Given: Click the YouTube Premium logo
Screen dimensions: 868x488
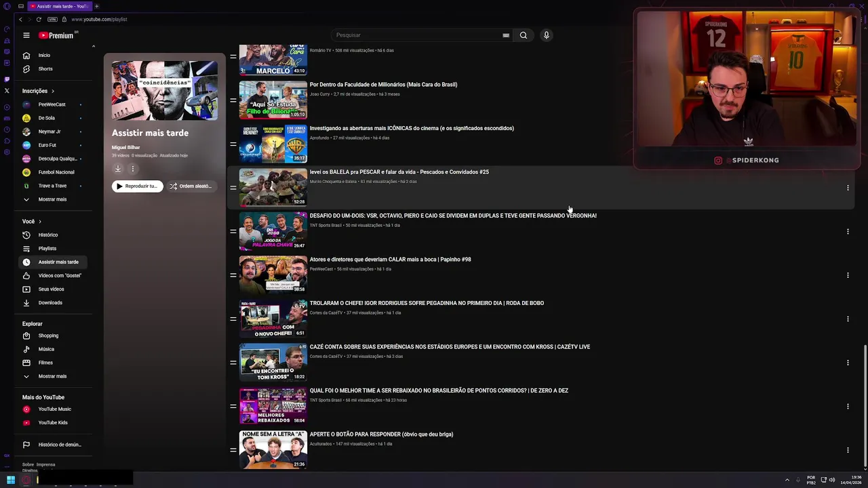Looking at the screenshot, I should click(56, 35).
